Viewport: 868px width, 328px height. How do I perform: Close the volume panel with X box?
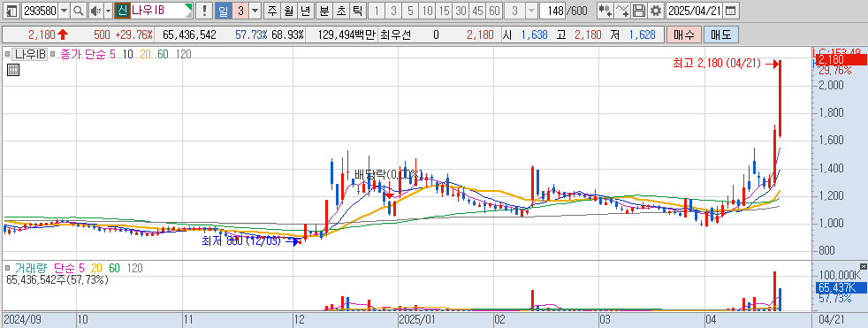click(864, 266)
